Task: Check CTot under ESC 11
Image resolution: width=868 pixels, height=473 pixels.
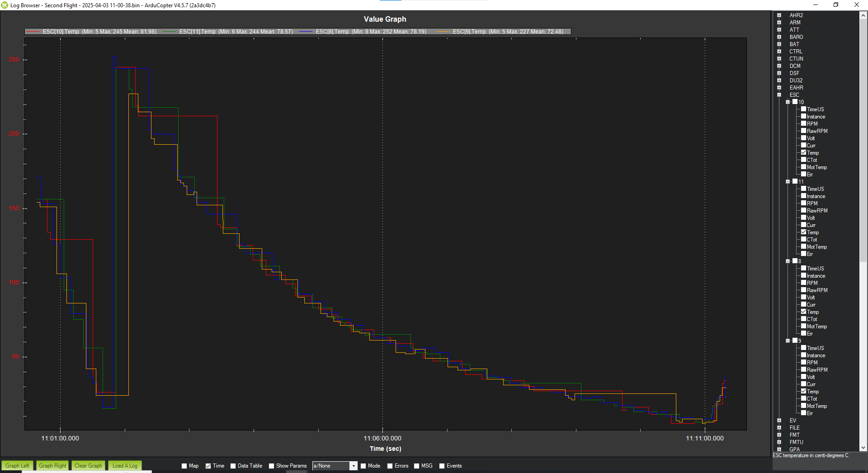Action: (803, 239)
